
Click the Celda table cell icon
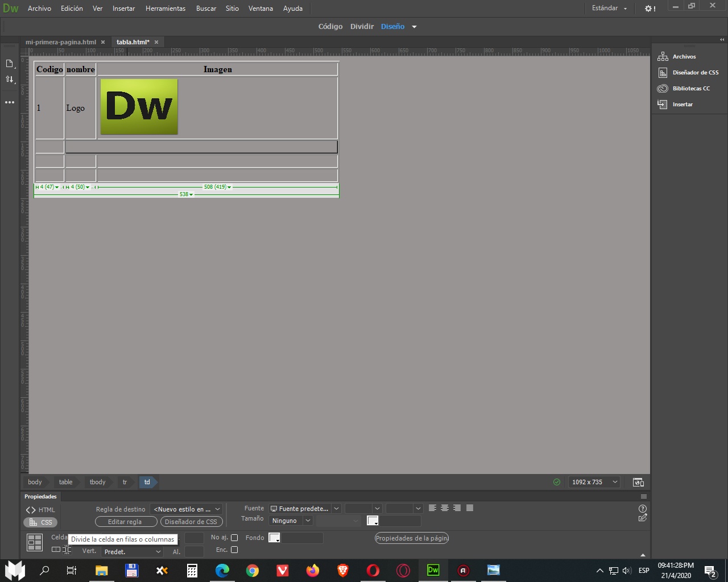(35, 543)
